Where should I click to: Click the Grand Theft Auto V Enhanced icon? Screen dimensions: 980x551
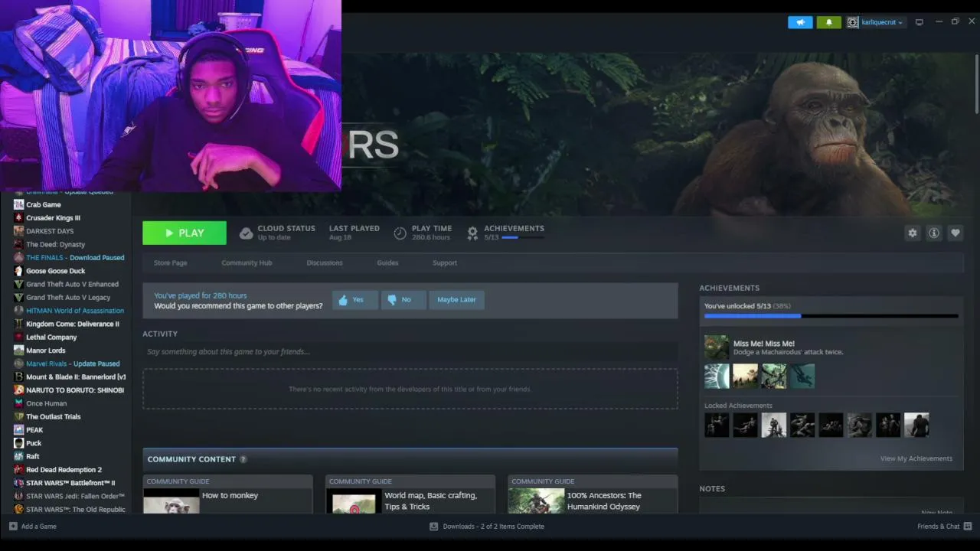click(x=18, y=284)
